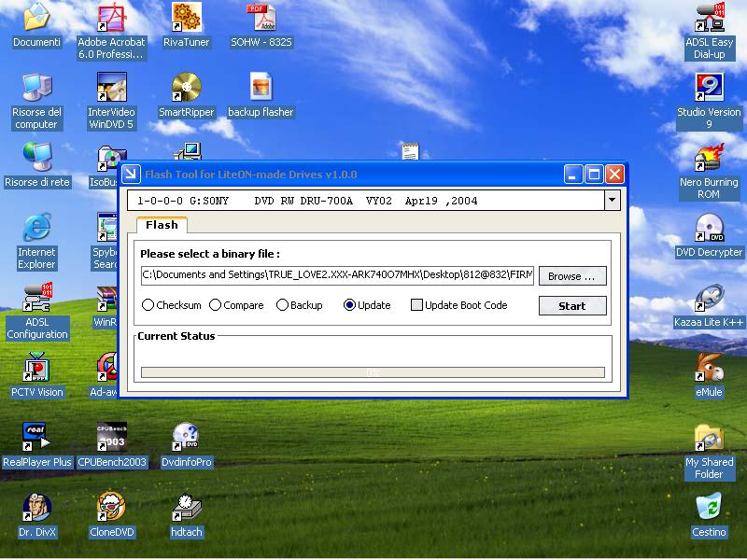Choose the Compare radio option

click(x=216, y=305)
